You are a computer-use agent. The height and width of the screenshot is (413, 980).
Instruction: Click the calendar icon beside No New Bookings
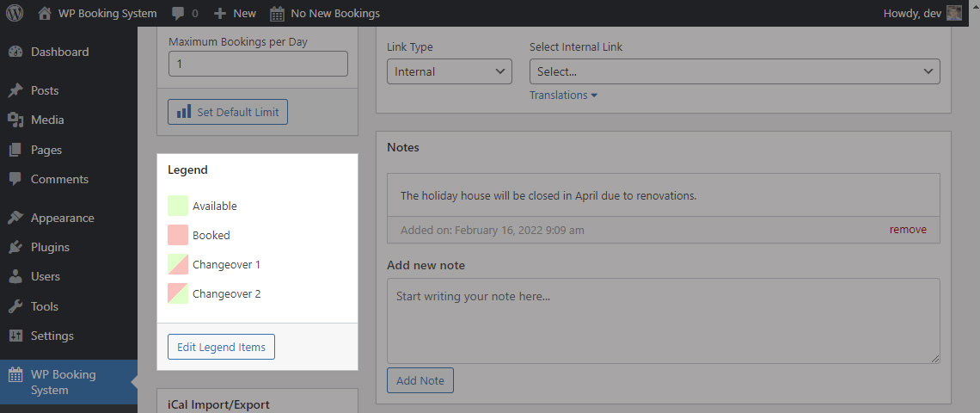tap(278, 13)
